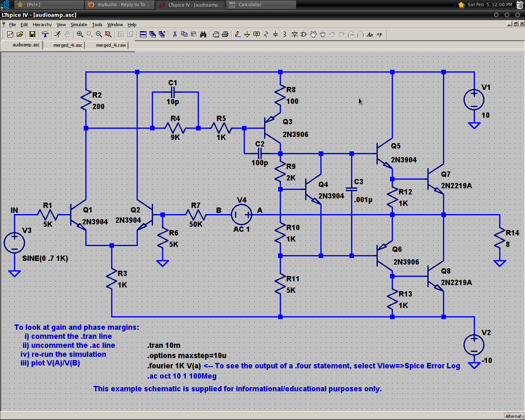Viewport: 525px width, 420px height.
Task: Open the Tools menu
Action: click(x=97, y=25)
